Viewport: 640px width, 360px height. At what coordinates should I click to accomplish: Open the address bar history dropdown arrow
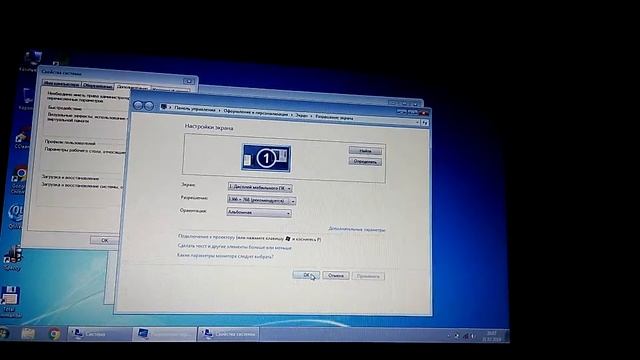(418, 122)
